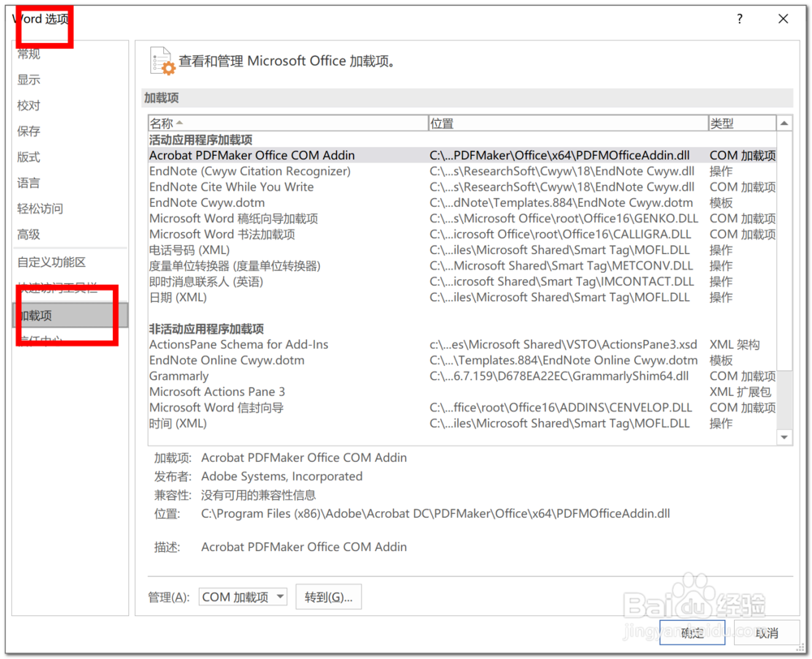The height and width of the screenshot is (659, 812).
Task: Select the EndNote Cwyw.dotm add-in
Action: click(x=462, y=203)
